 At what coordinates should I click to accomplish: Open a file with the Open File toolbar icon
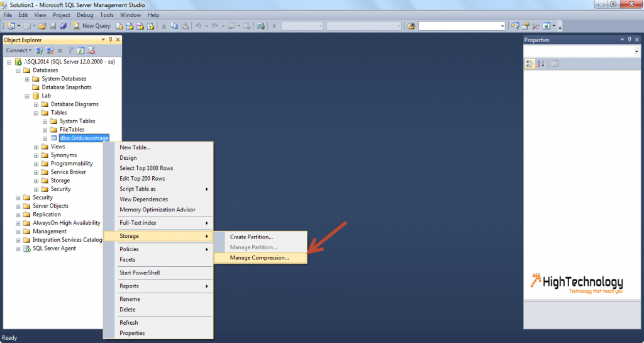coord(42,26)
